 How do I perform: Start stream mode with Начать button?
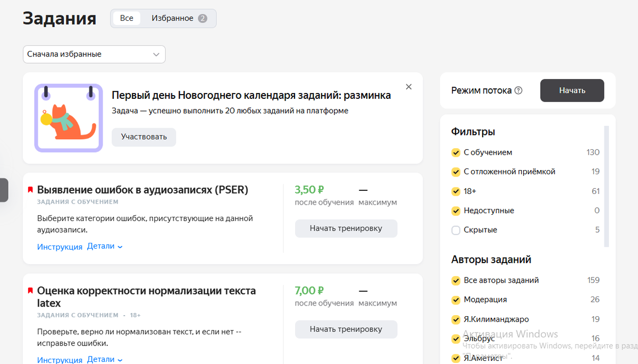(x=572, y=90)
